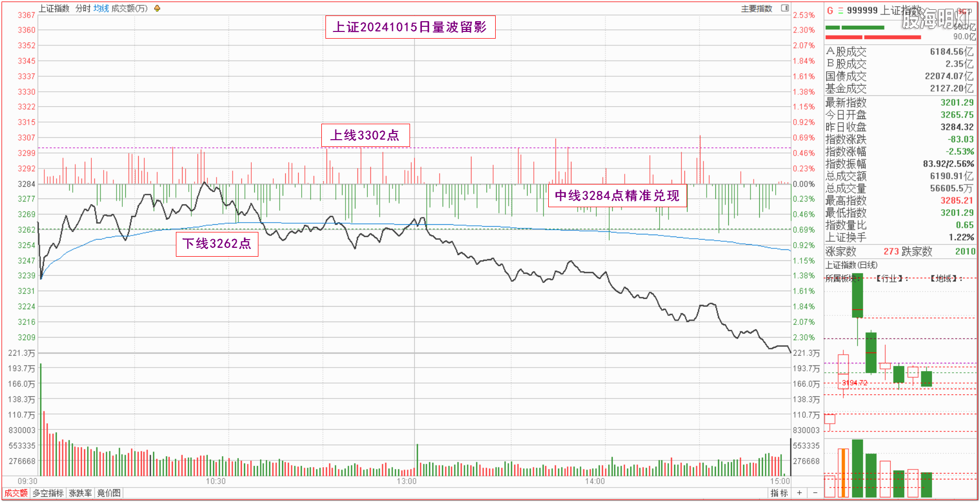Click the 国债成交 value 22074.07亿
Image resolution: width=980 pixels, height=502 pixels.
pyautogui.click(x=949, y=76)
